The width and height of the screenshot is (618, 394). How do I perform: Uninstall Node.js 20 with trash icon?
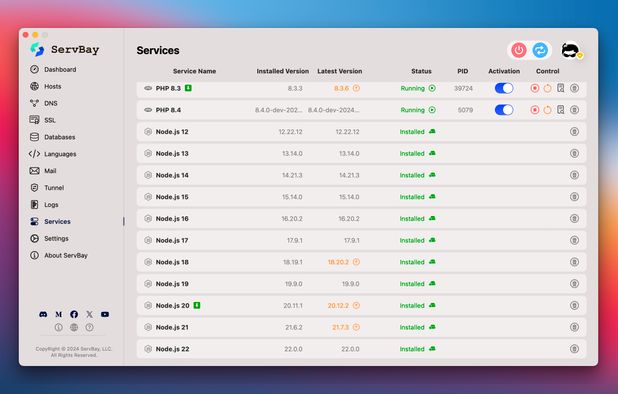coord(575,305)
